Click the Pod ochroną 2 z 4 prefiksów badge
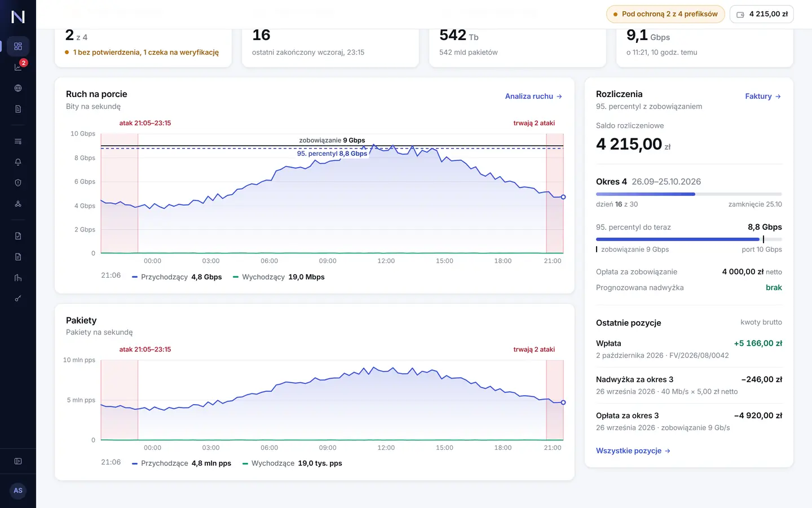The width and height of the screenshot is (812, 508). [665, 14]
